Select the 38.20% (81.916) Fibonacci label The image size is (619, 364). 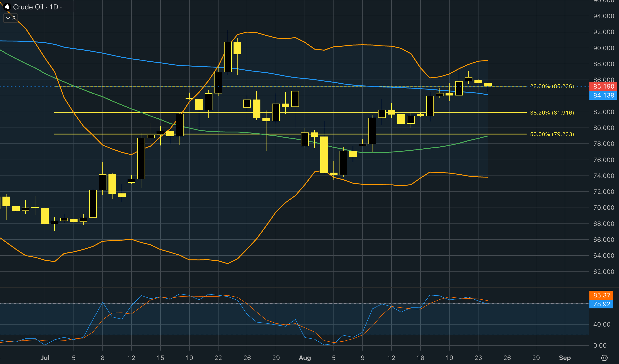(552, 113)
